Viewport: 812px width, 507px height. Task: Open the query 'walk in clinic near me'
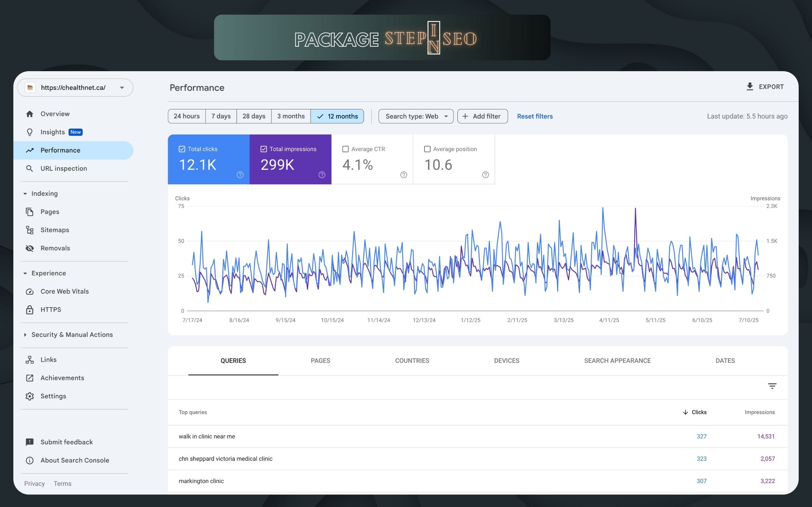pyautogui.click(x=207, y=436)
